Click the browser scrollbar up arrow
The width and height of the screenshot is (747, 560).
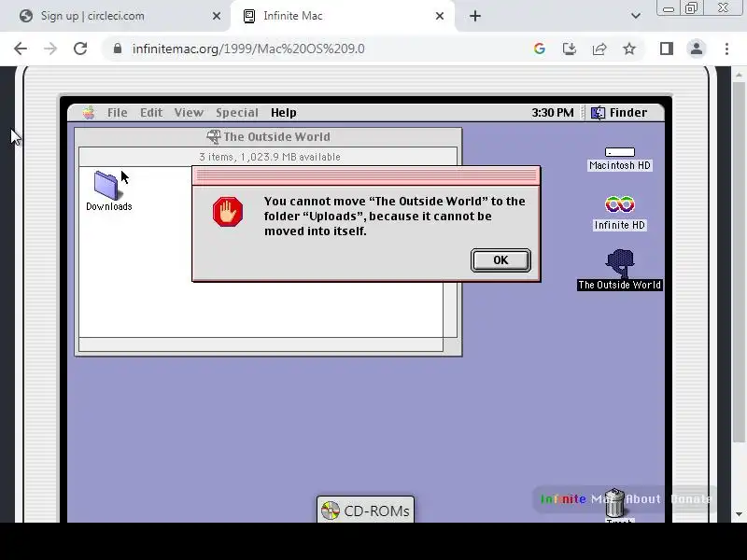click(739, 75)
